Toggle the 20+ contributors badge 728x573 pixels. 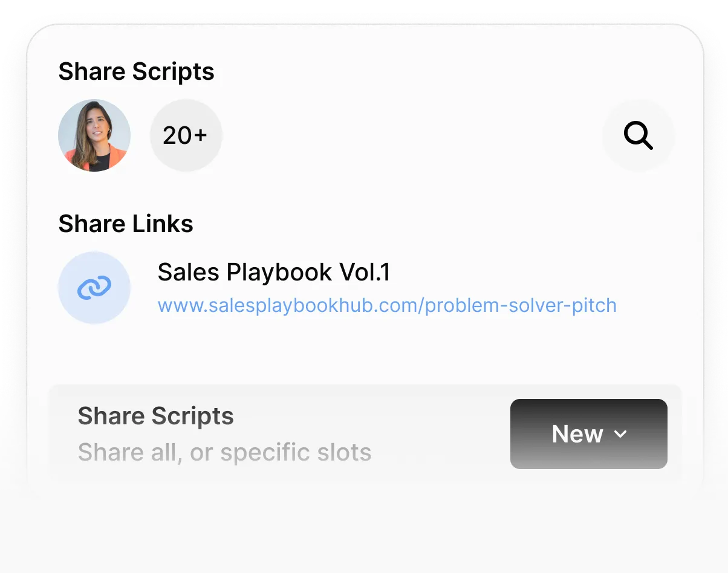click(186, 135)
